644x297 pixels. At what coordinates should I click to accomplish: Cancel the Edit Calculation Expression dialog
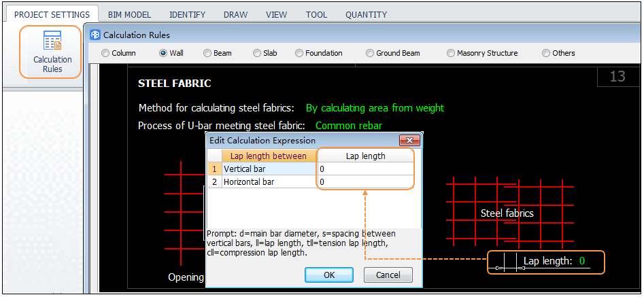point(388,275)
